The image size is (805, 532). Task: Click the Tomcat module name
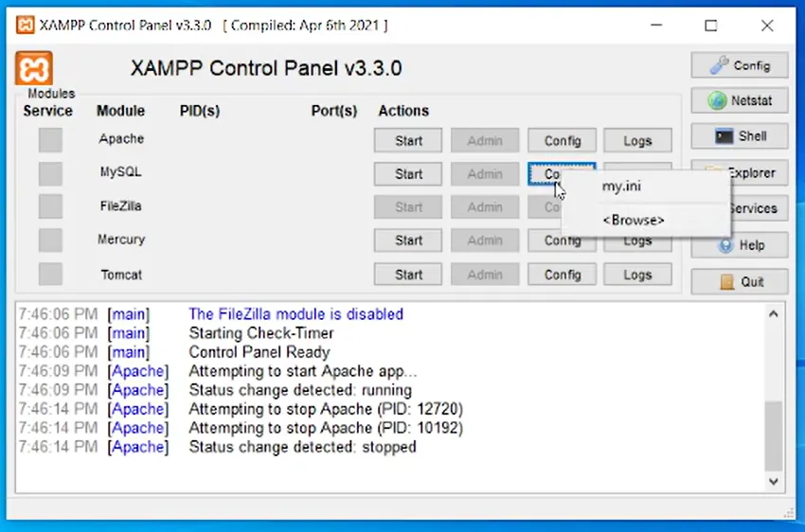coord(121,275)
